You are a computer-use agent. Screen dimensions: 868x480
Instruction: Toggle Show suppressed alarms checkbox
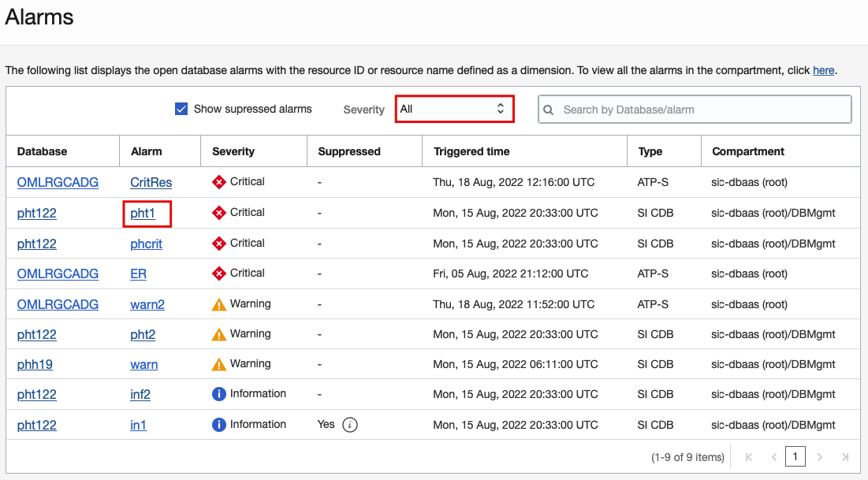[x=181, y=109]
